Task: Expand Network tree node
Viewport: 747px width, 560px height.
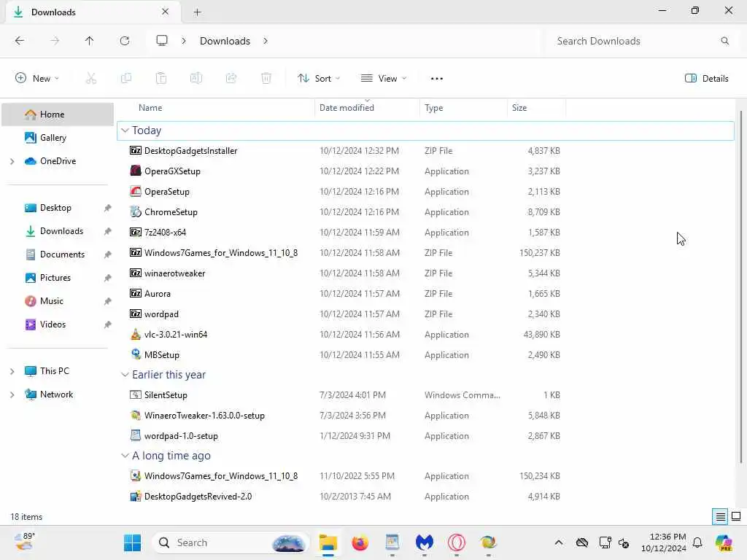Action: pos(12,394)
